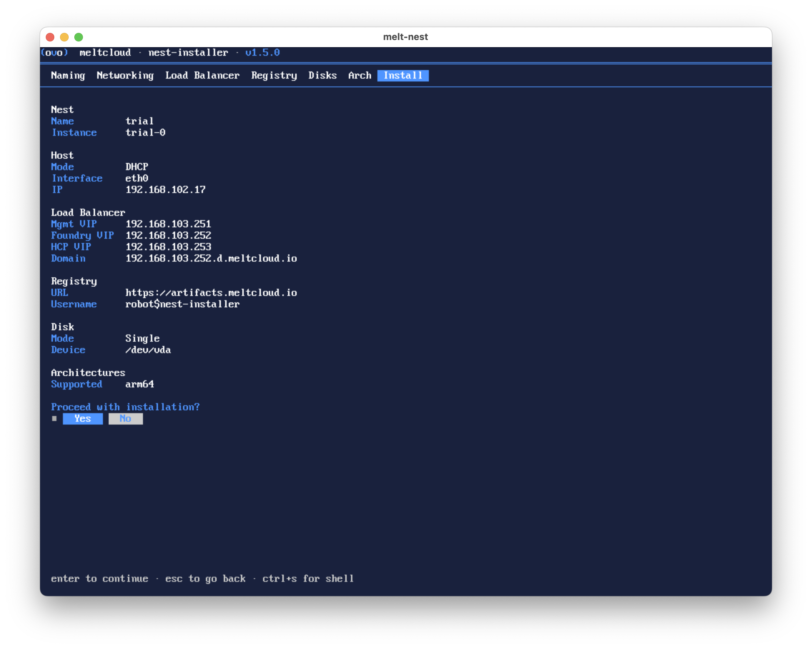Viewport: 812px width, 649px height.
Task: Maximize the melt-nest window
Action: pos(79,37)
